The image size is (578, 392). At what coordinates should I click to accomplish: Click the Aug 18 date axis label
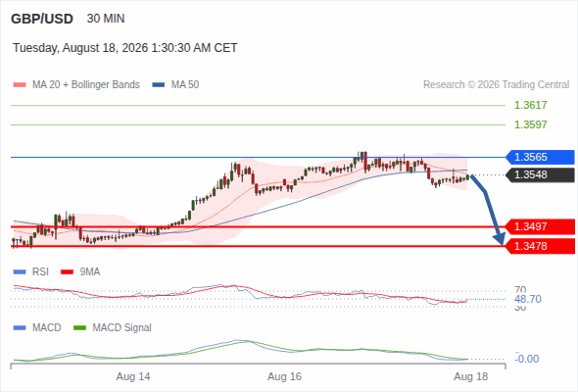[x=471, y=377]
